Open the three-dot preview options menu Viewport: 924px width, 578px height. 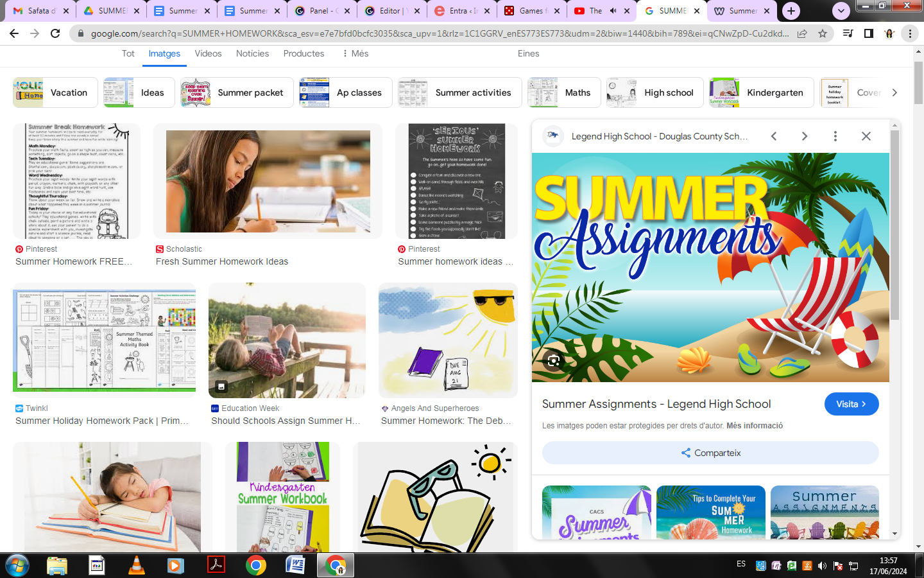[x=835, y=136]
